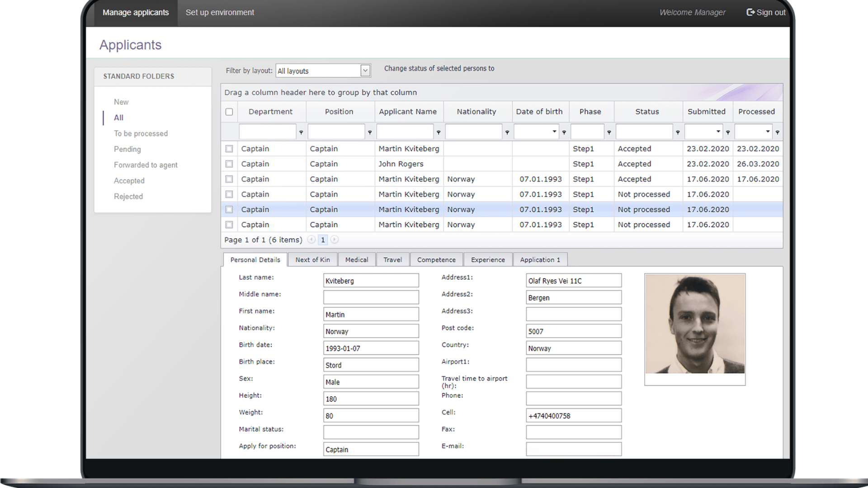Open the New folder
This screenshot has width=868, height=488.
click(121, 102)
